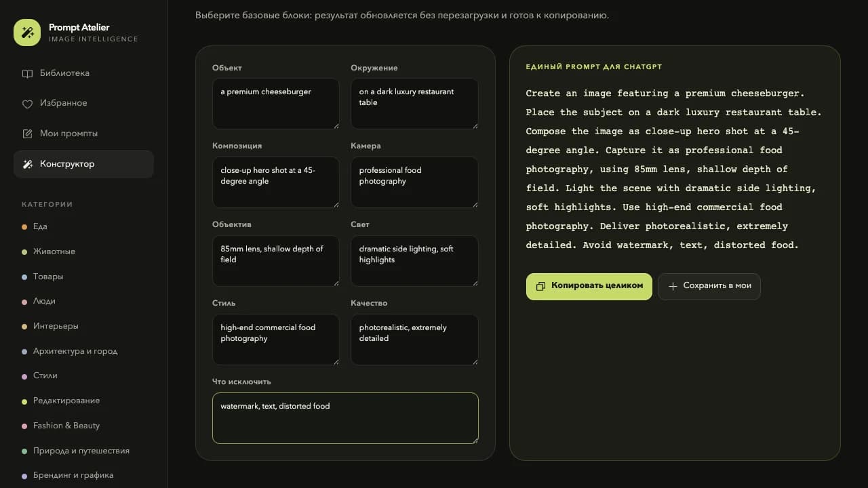Click into the Качество text field
Image resolution: width=868 pixels, height=488 pixels.
(x=414, y=340)
